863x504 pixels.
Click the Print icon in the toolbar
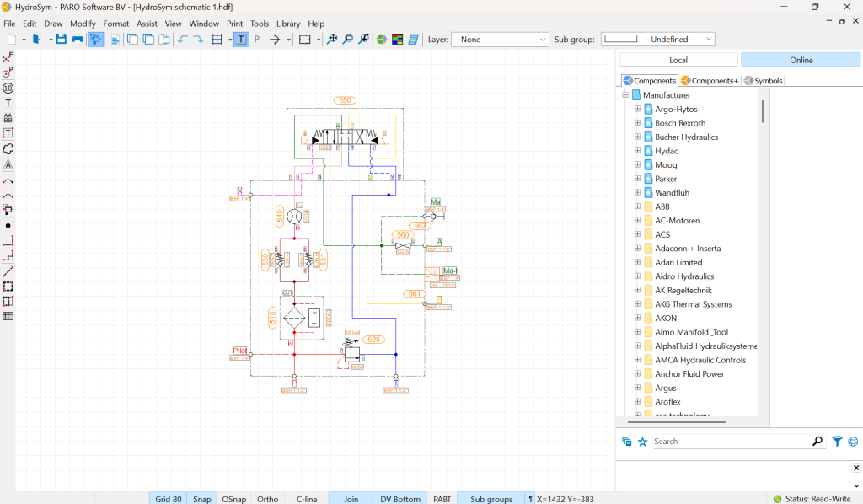[x=77, y=39]
